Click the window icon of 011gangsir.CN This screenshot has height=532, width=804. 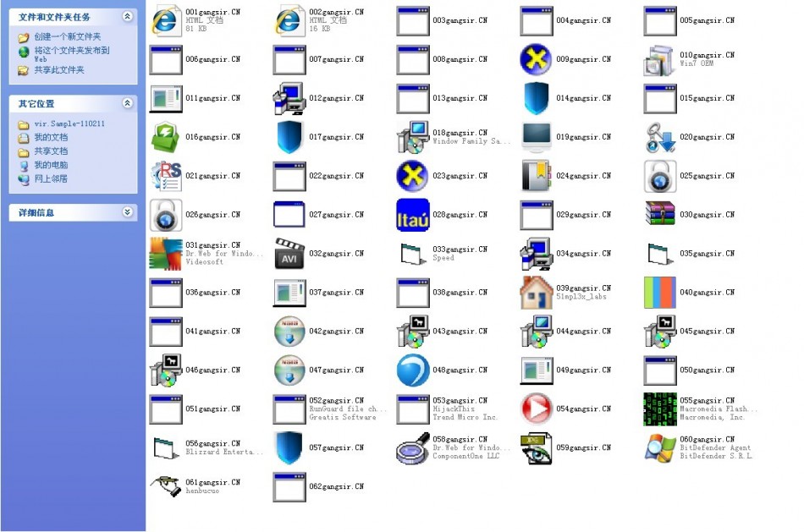coord(166,98)
